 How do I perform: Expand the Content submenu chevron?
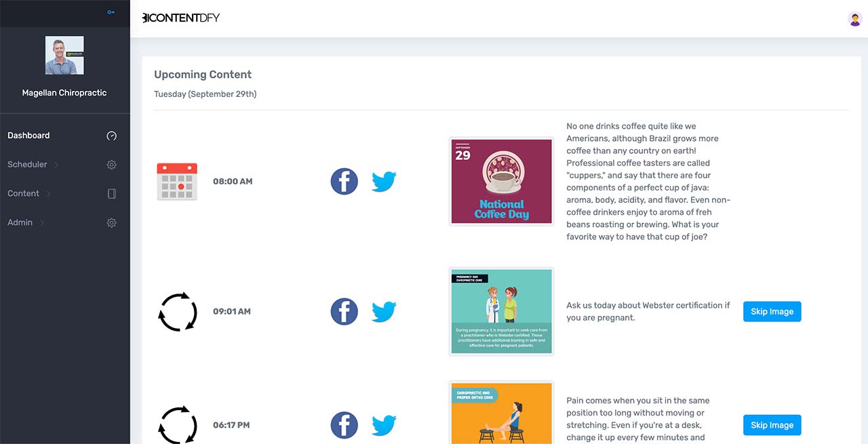48,194
